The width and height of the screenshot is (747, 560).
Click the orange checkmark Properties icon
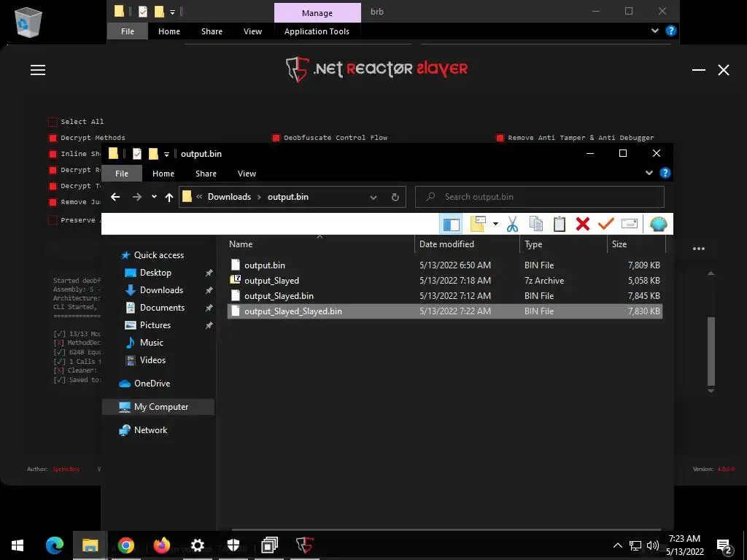coord(606,223)
